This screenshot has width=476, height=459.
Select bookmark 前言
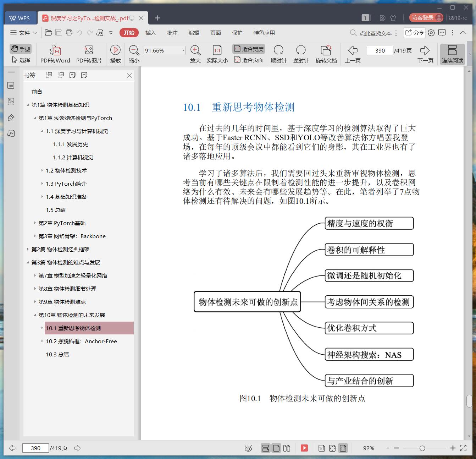[37, 92]
